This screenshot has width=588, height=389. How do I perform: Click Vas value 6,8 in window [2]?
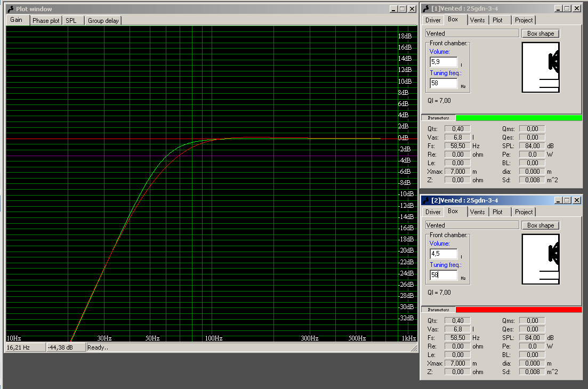[457, 329]
